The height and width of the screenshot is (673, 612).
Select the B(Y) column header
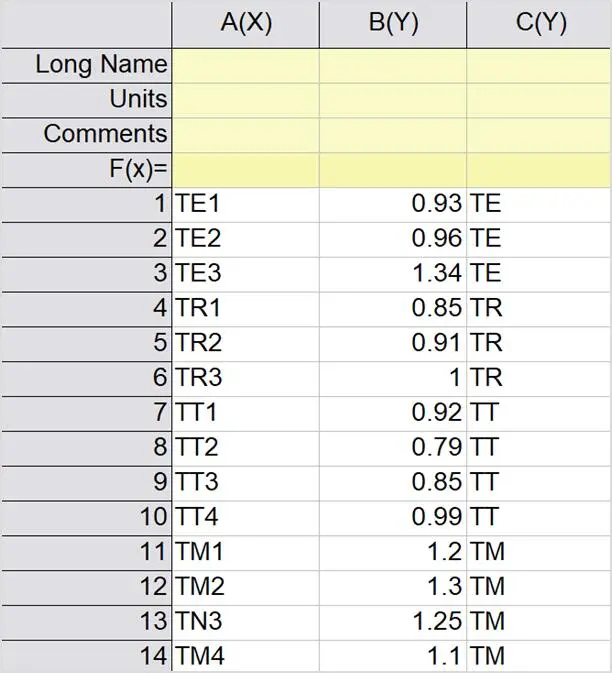[x=393, y=24]
